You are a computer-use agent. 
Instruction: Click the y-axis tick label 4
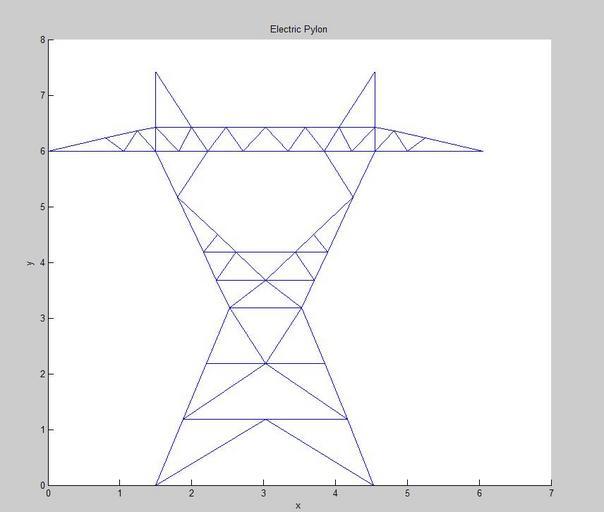coord(42,263)
